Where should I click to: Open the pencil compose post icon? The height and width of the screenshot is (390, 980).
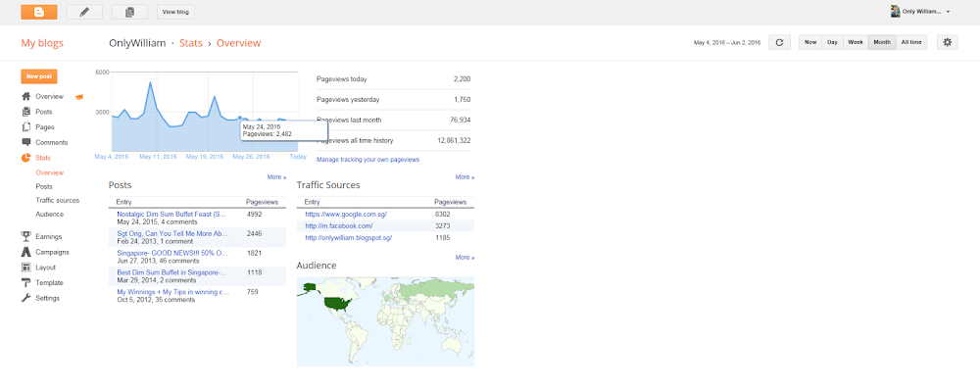84,12
